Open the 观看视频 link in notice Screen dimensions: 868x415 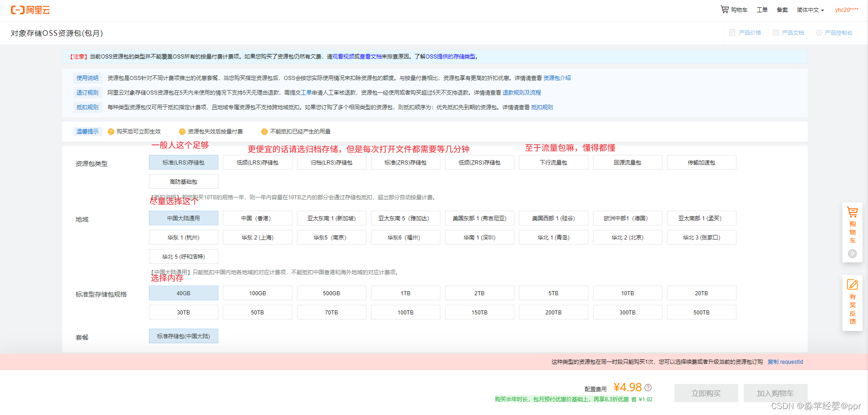pyautogui.click(x=343, y=57)
